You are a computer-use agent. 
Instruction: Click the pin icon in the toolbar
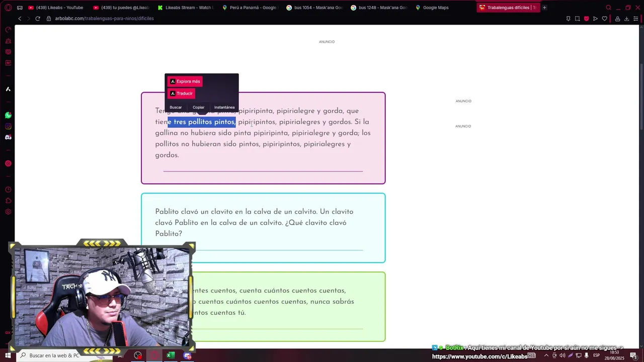click(568, 19)
